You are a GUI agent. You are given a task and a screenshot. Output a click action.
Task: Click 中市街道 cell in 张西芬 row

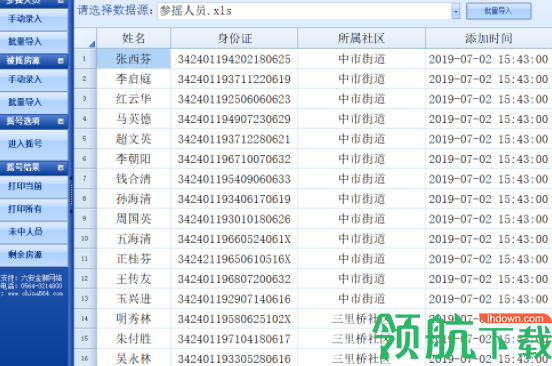(x=361, y=59)
